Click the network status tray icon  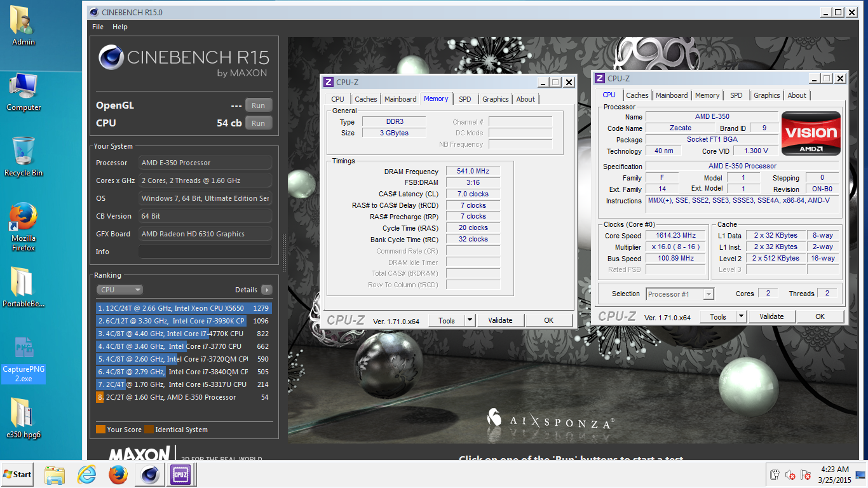(805, 475)
